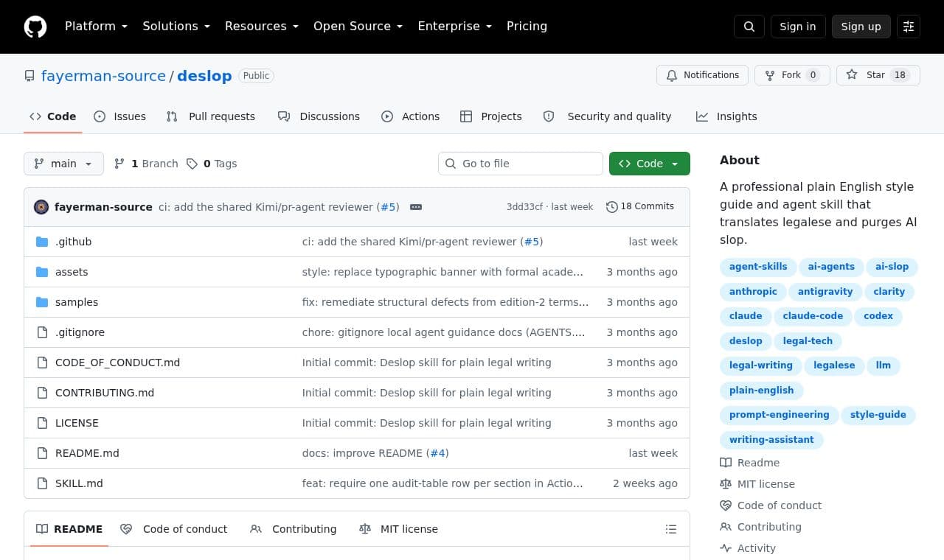The height and width of the screenshot is (560, 944).
Task: Open the samples folder
Action: point(77,302)
